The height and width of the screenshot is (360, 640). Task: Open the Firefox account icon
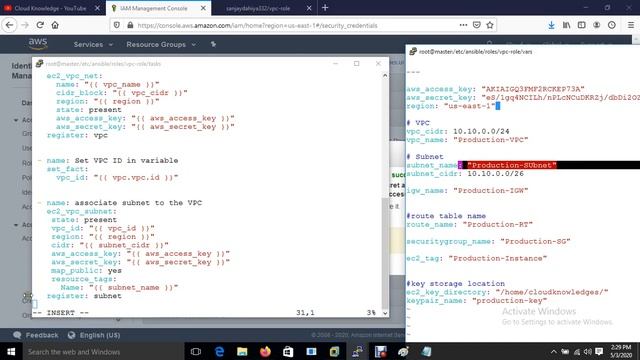tap(596, 25)
